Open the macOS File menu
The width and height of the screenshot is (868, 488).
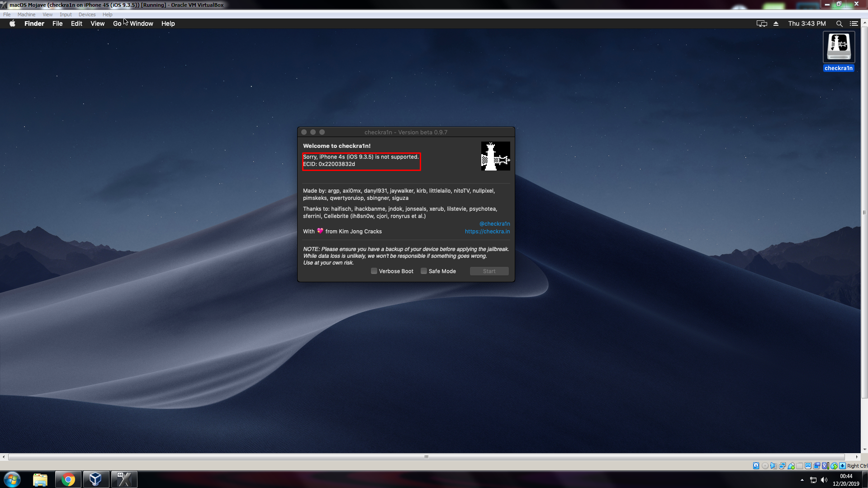click(x=57, y=24)
